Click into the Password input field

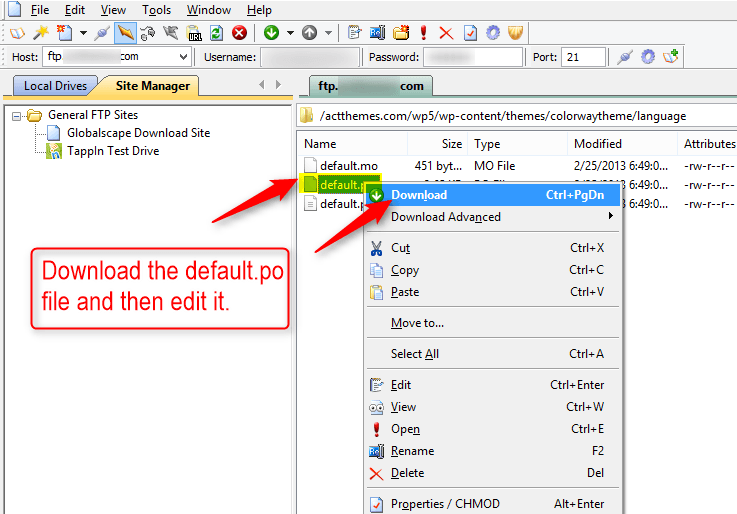click(x=473, y=57)
